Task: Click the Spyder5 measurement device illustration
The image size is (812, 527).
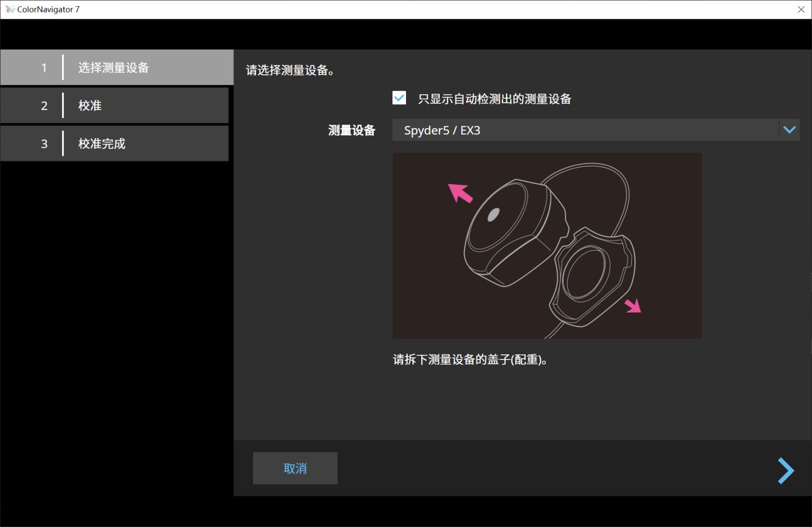Action: [547, 245]
